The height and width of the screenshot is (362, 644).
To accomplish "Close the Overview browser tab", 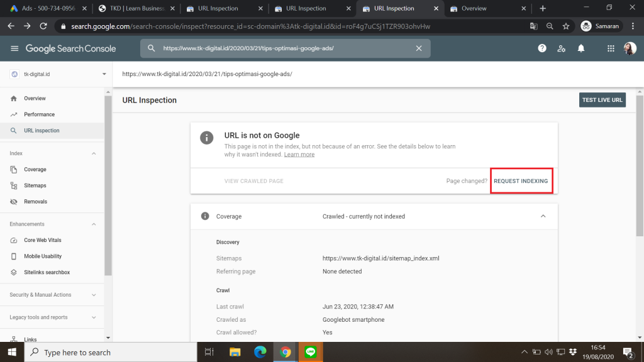I will [523, 8].
